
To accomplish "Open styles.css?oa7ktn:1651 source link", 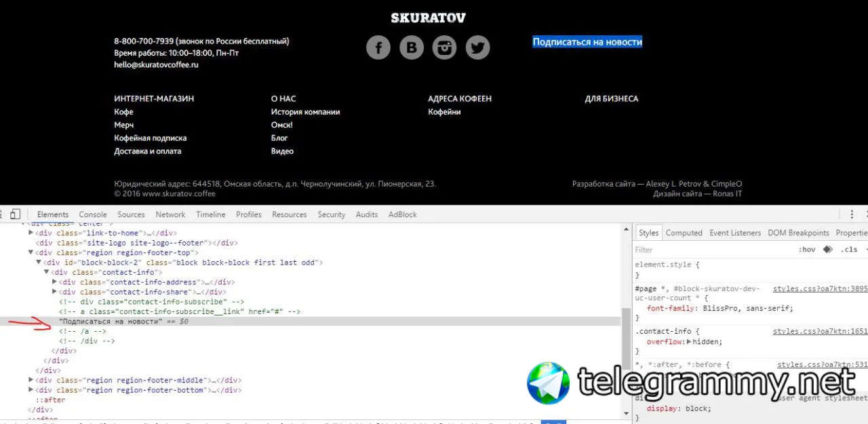I will tap(821, 332).
